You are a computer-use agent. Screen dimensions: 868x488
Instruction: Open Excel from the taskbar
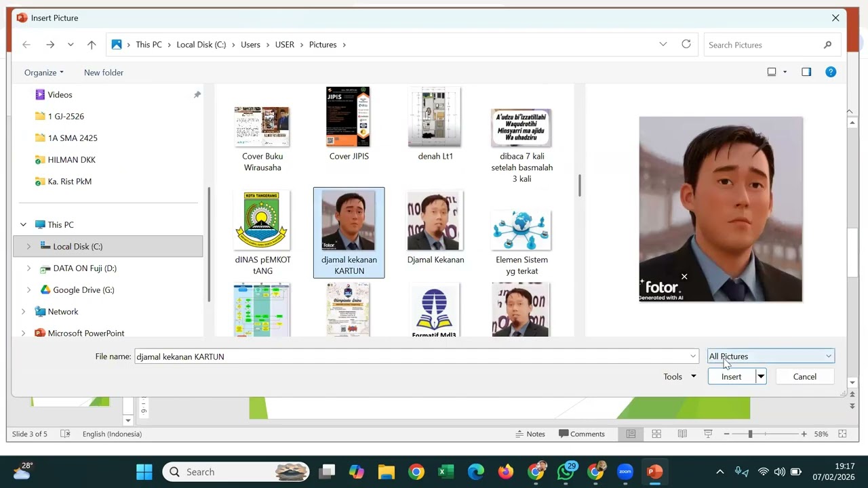(x=446, y=472)
